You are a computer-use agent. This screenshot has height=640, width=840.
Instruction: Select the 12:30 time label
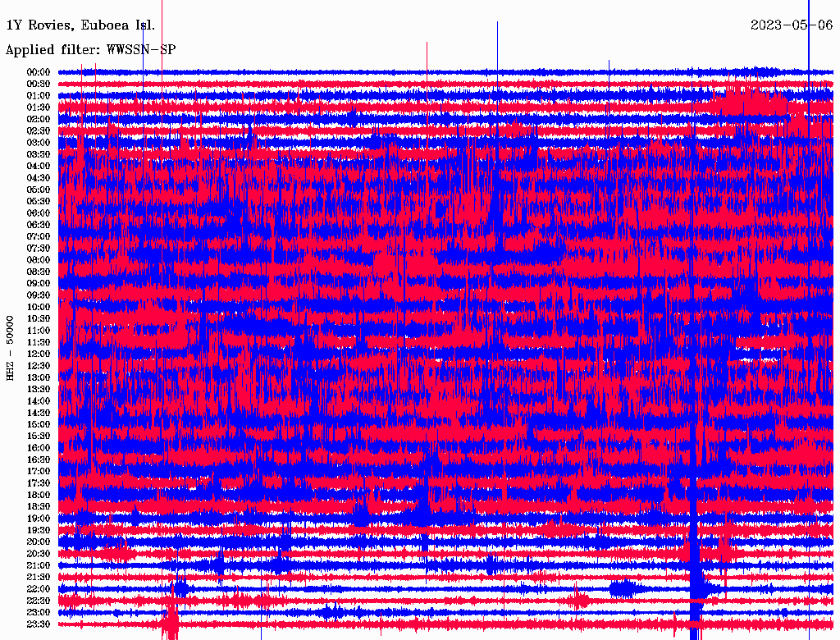pyautogui.click(x=39, y=366)
